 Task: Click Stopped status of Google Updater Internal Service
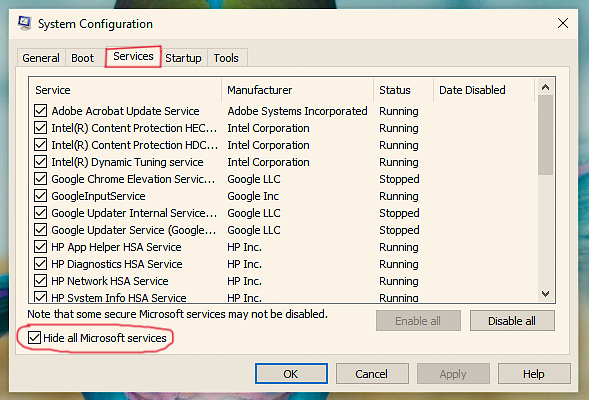coord(399,213)
